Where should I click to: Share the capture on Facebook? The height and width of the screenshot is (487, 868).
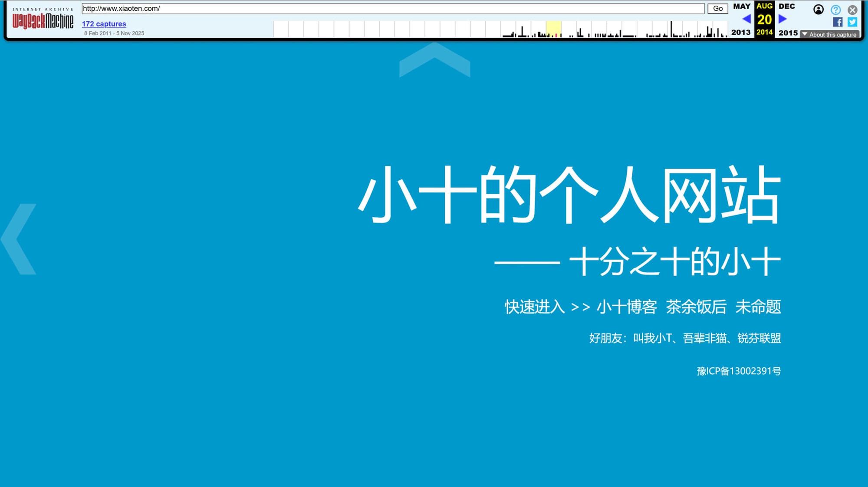point(838,22)
